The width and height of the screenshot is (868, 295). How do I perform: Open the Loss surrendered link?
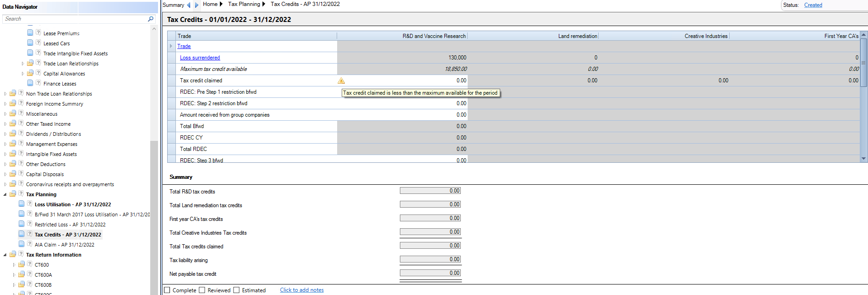[200, 58]
